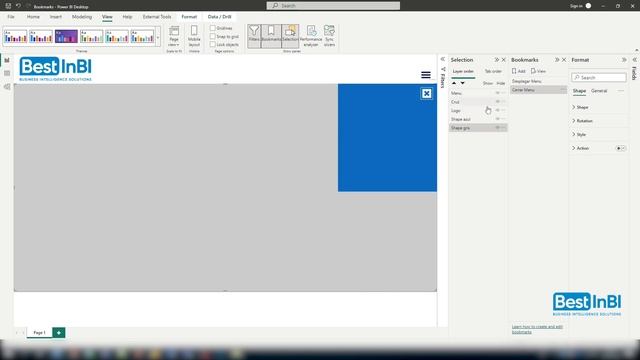
Task: Select the Tab order tab
Action: (x=493, y=71)
